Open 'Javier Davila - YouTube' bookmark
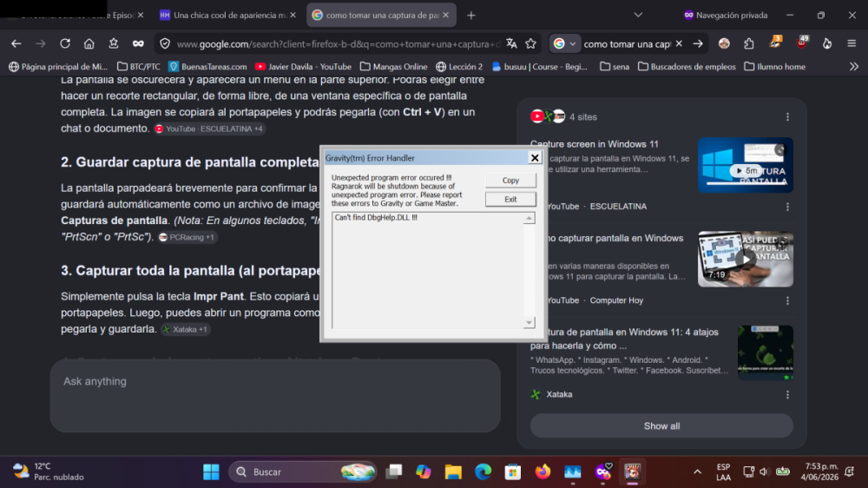 pos(303,67)
